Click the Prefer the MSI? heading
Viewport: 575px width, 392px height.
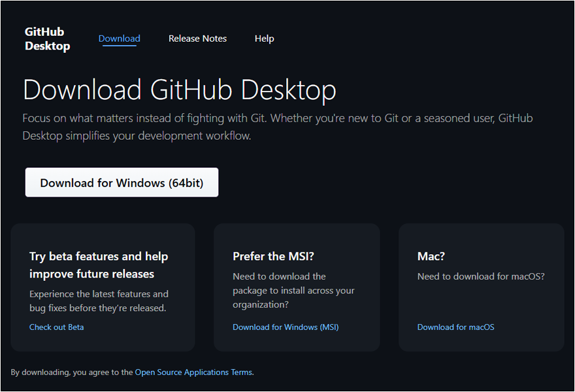274,256
